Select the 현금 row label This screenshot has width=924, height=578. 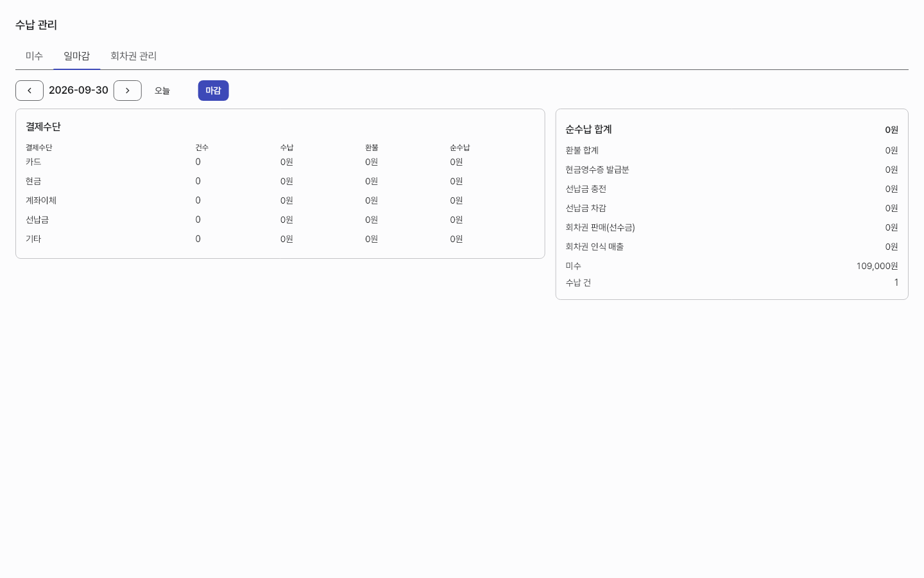33,181
